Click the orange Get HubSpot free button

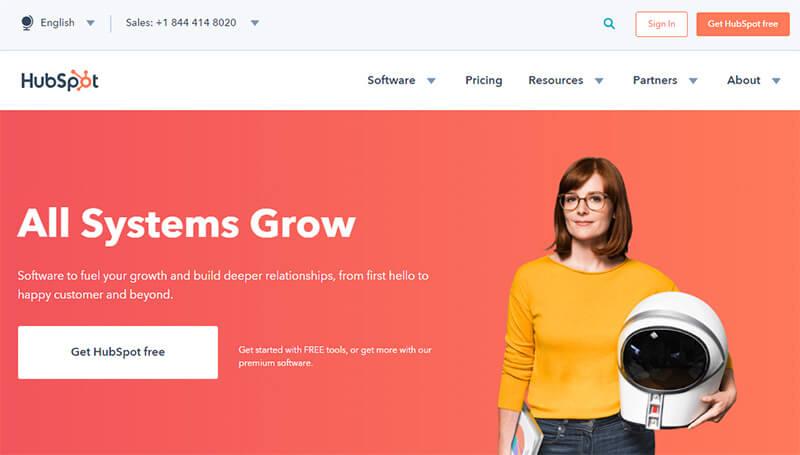(743, 24)
